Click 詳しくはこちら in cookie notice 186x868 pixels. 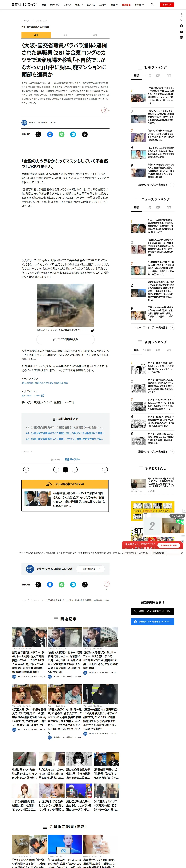click(159, 553)
